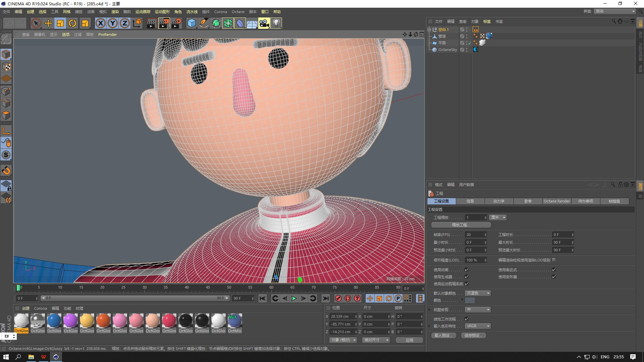This screenshot has height=362, width=644.
Task: Toggle the Enable Axis L-shaped icon
Action: [6, 130]
